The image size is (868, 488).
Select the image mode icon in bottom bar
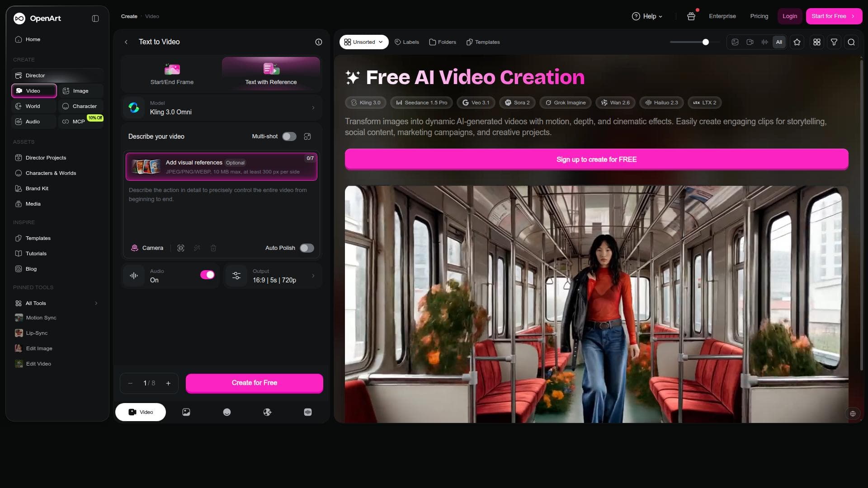[x=186, y=412]
